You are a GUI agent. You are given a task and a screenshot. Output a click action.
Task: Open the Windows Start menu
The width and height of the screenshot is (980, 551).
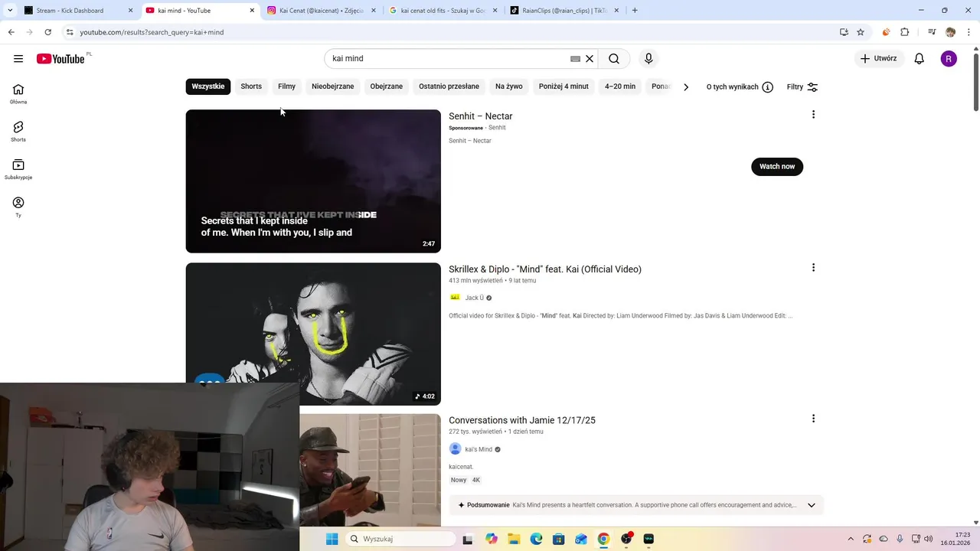pos(332,539)
